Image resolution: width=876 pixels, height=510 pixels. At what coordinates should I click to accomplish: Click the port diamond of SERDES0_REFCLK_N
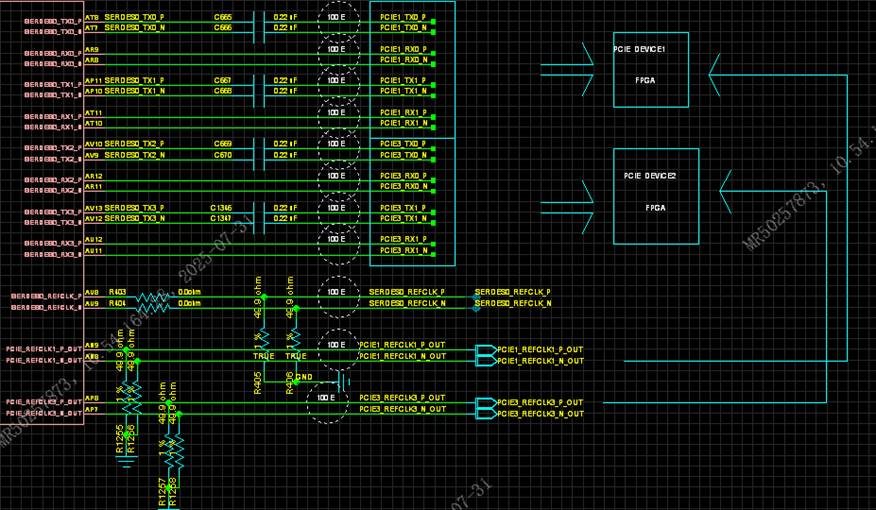click(476, 308)
